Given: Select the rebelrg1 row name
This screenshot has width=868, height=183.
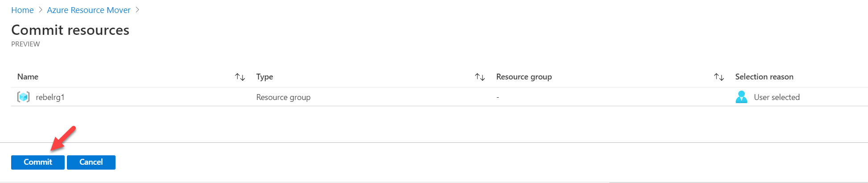Looking at the screenshot, I should click(x=50, y=97).
